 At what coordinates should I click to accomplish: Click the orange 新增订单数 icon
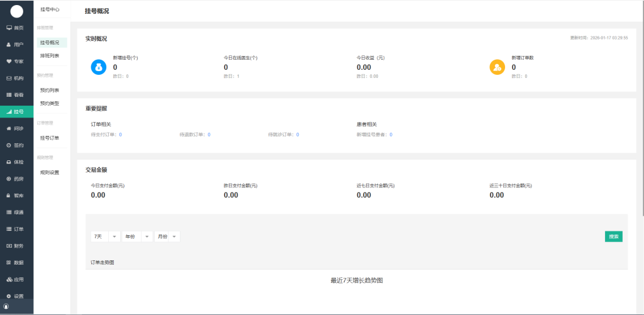497,67
